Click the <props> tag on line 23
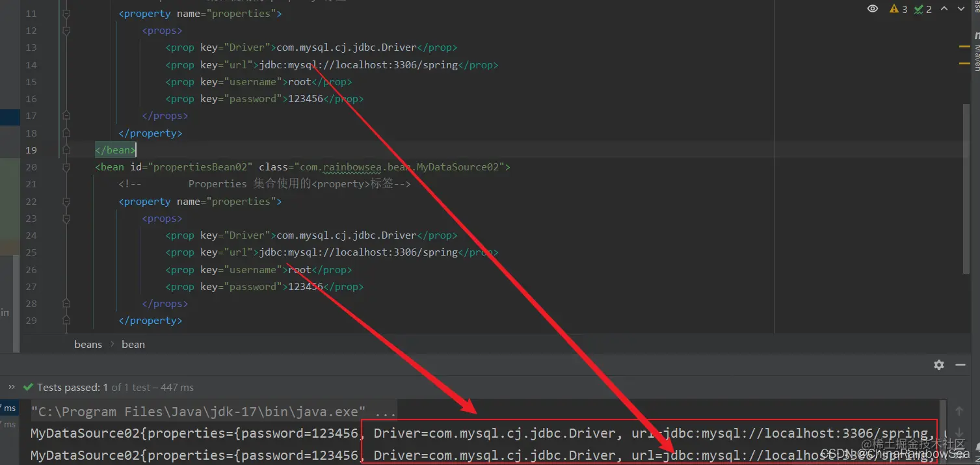Viewport: 980px width, 465px height. [162, 219]
